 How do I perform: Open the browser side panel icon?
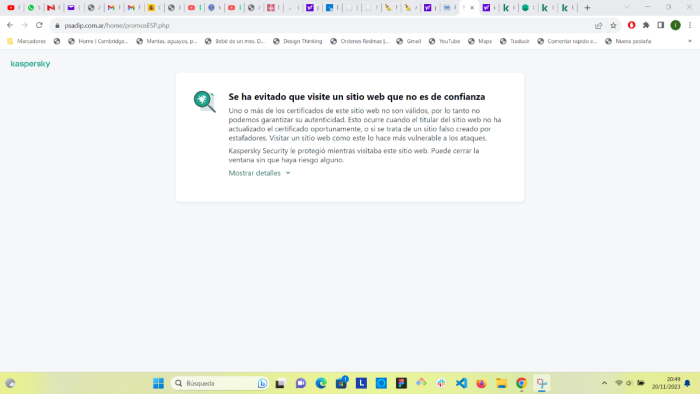[661, 25]
